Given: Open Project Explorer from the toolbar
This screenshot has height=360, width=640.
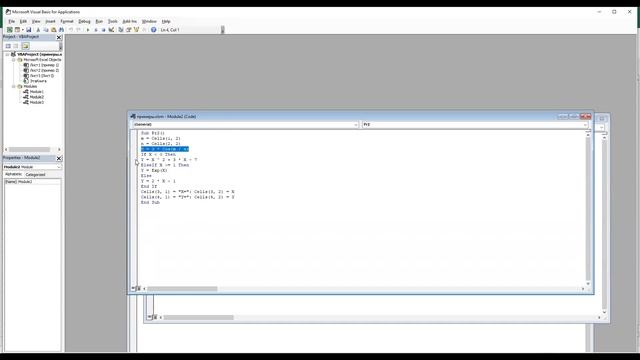Looking at the screenshot, I should click(121, 30).
